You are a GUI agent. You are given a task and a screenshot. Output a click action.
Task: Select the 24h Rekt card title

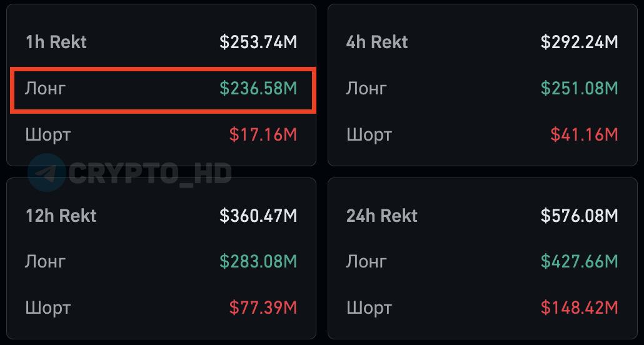coord(381,216)
